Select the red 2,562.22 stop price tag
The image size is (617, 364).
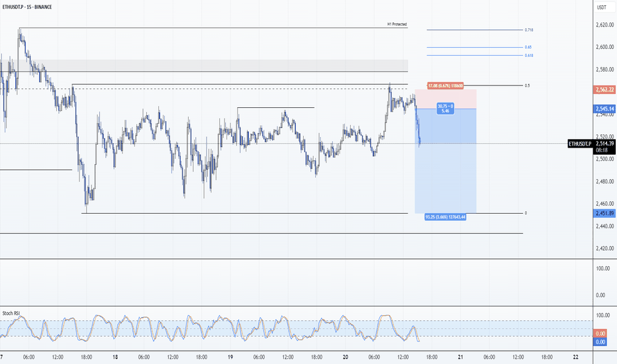click(x=604, y=91)
